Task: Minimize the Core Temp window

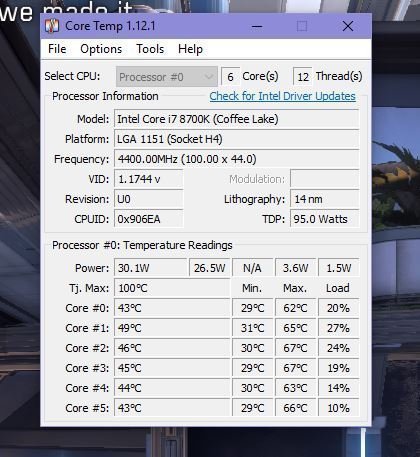Action: (x=257, y=26)
